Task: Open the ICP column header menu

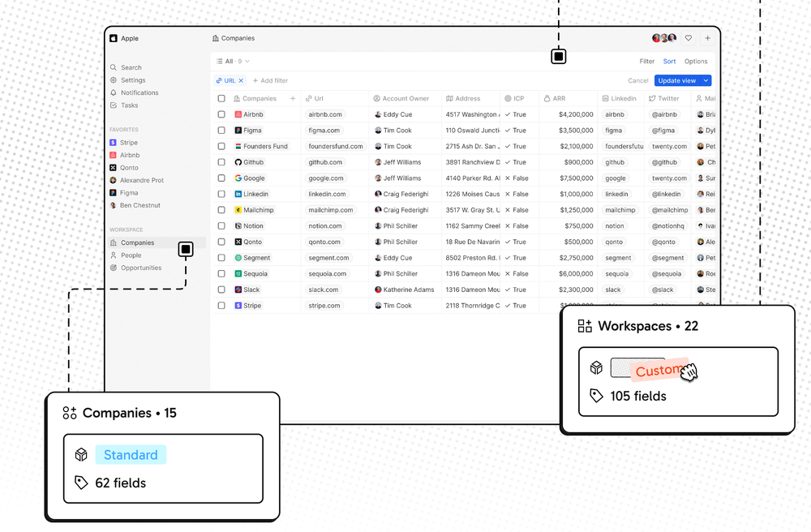Action: pyautogui.click(x=514, y=98)
